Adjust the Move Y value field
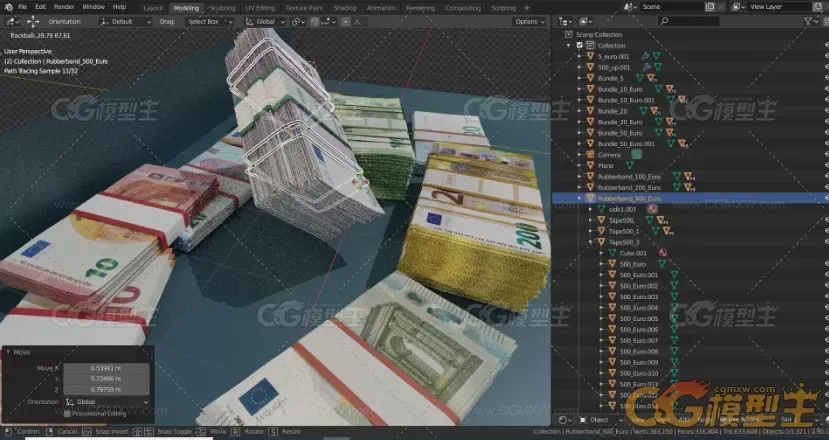Viewport: 829px width, 440px height. (x=106, y=379)
